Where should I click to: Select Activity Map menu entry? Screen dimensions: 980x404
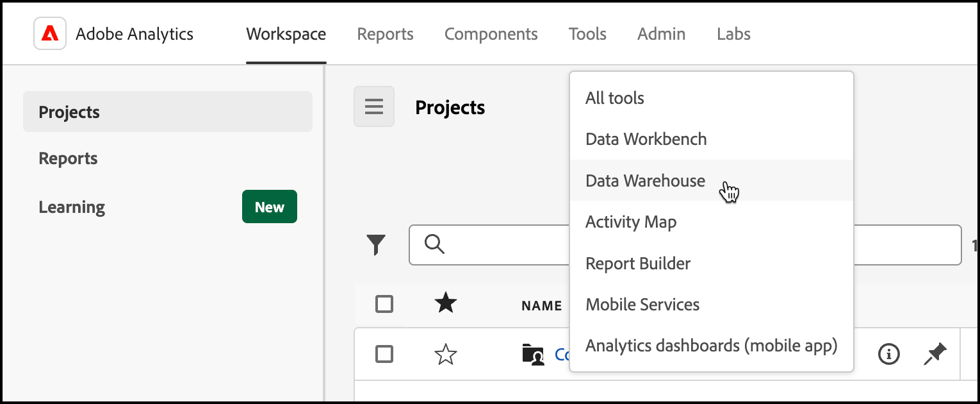pyautogui.click(x=712, y=222)
